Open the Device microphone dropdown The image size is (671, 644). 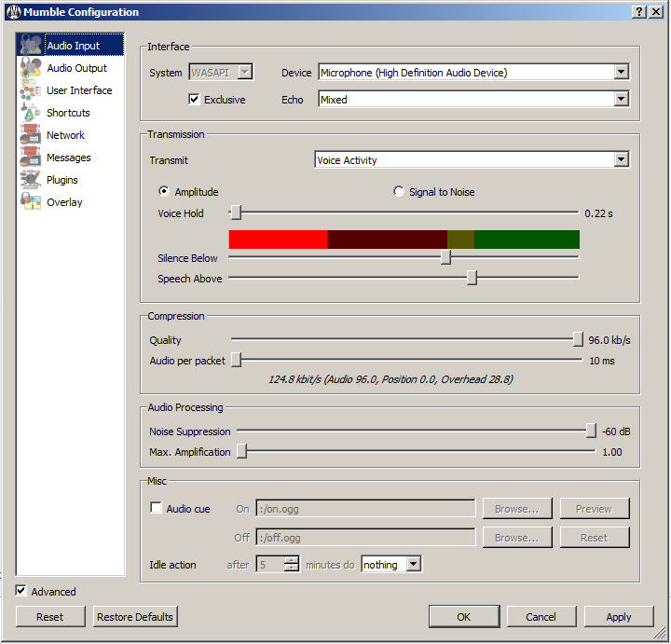[473, 73]
